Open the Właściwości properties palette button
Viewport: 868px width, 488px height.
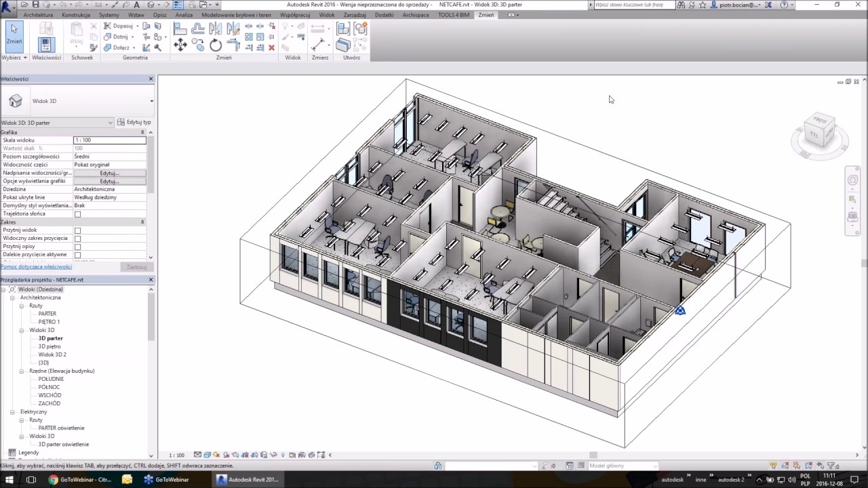click(x=46, y=45)
